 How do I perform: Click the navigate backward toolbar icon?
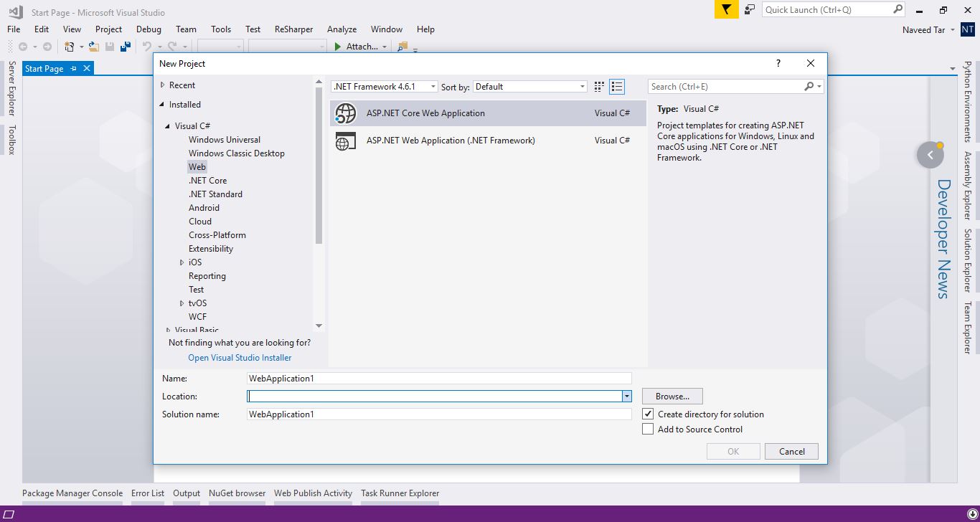[23, 47]
